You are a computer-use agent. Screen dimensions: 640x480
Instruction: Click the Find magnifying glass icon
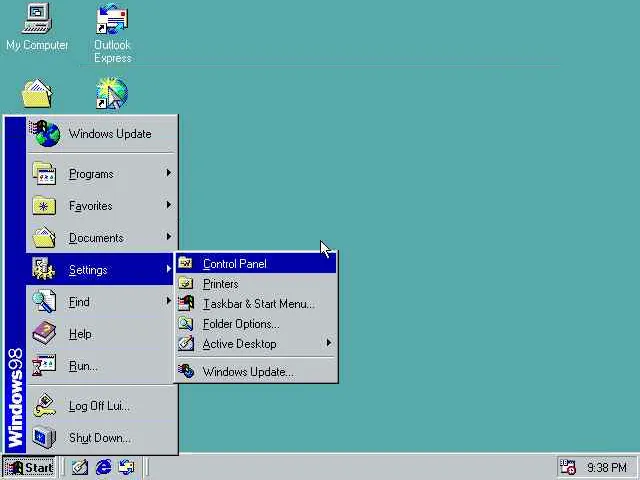coord(44,301)
